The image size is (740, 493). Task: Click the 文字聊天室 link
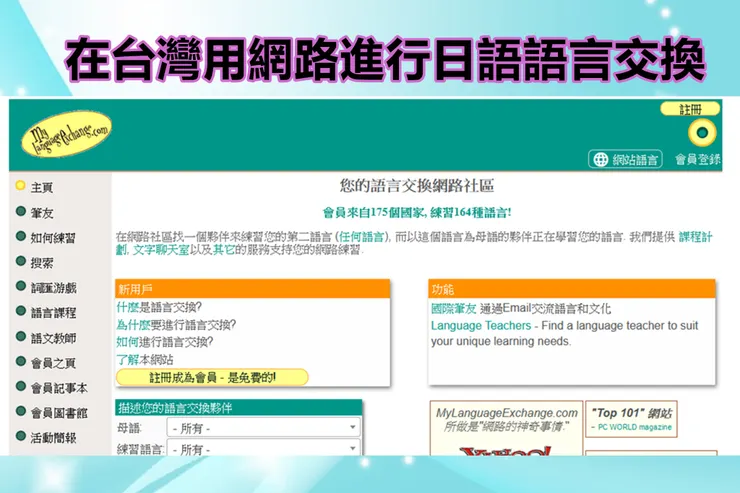click(x=160, y=250)
